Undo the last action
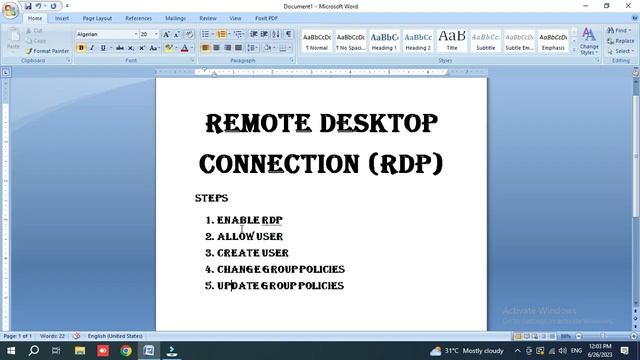Image resolution: width=640 pixels, height=360 pixels. [38, 6]
